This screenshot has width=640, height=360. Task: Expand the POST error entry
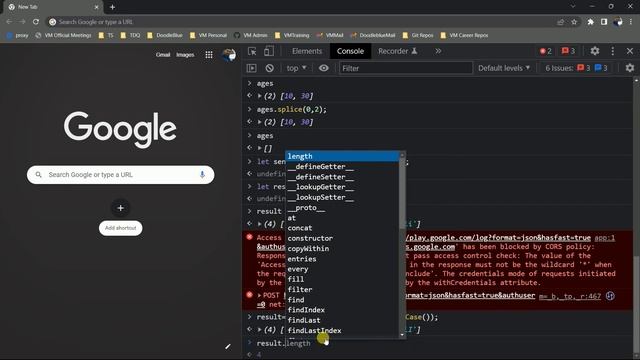pos(260,295)
